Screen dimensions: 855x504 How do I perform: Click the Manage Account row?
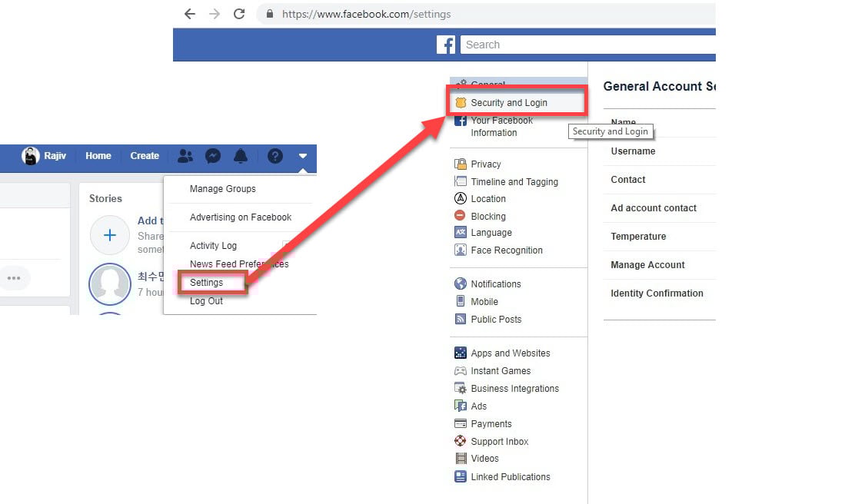[x=659, y=264]
